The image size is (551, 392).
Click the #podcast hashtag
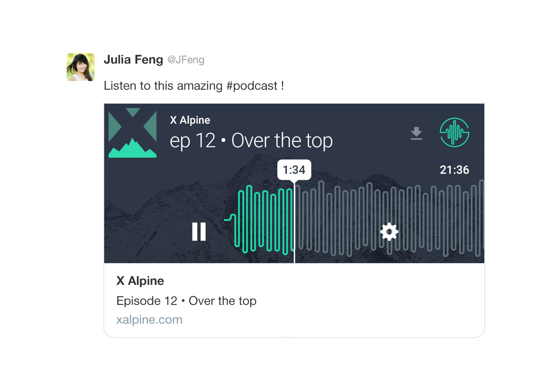click(252, 86)
